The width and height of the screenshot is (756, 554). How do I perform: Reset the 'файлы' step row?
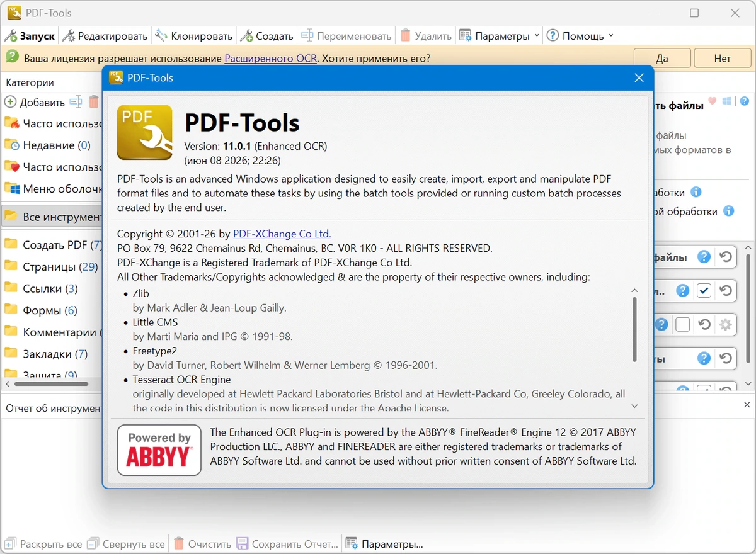point(726,257)
